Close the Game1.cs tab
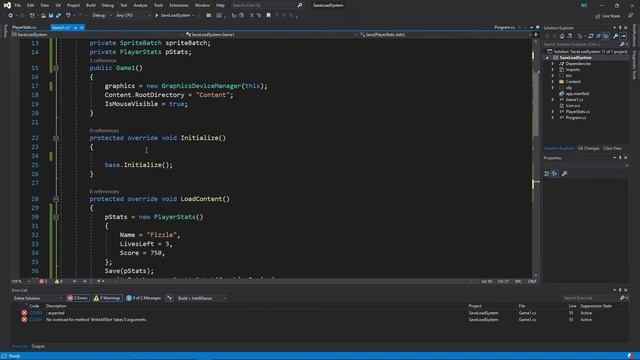Viewport: 640px width, 360px height. coord(82,27)
